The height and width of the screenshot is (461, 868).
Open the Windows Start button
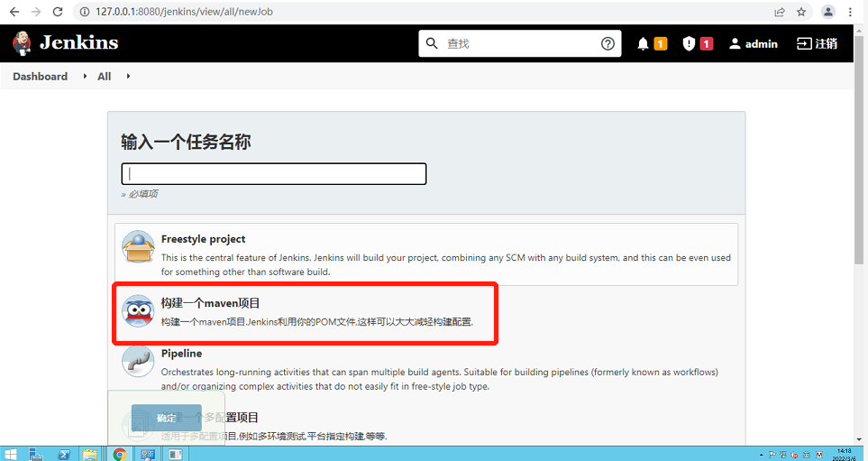(11, 455)
